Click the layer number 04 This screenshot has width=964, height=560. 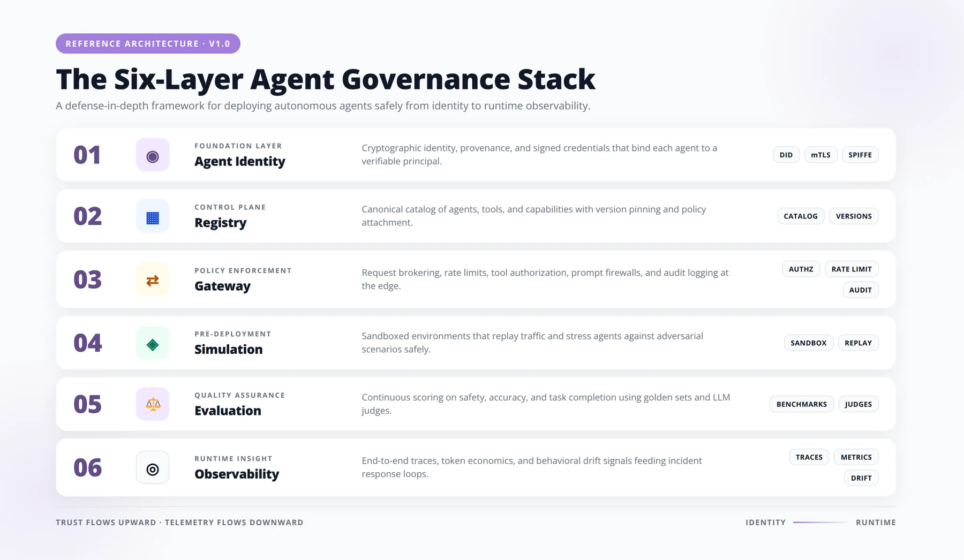87,343
